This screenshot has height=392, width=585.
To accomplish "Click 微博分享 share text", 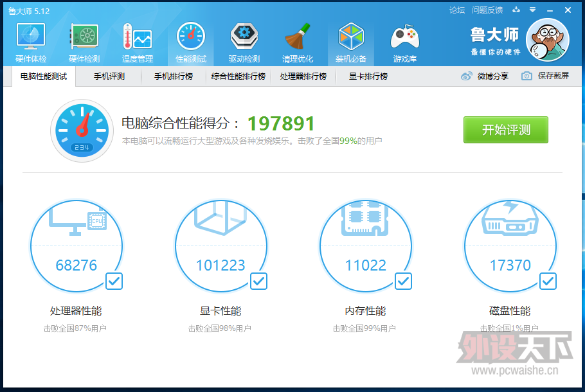I will tap(493, 76).
